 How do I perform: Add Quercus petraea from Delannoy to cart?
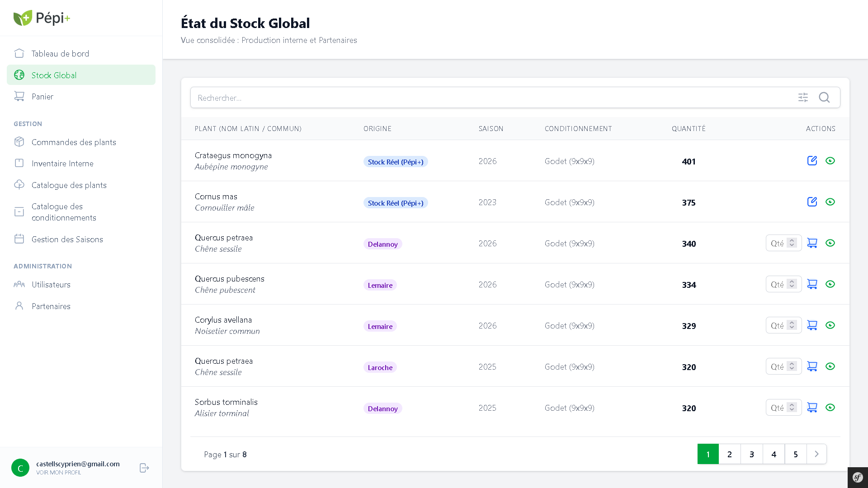click(812, 243)
